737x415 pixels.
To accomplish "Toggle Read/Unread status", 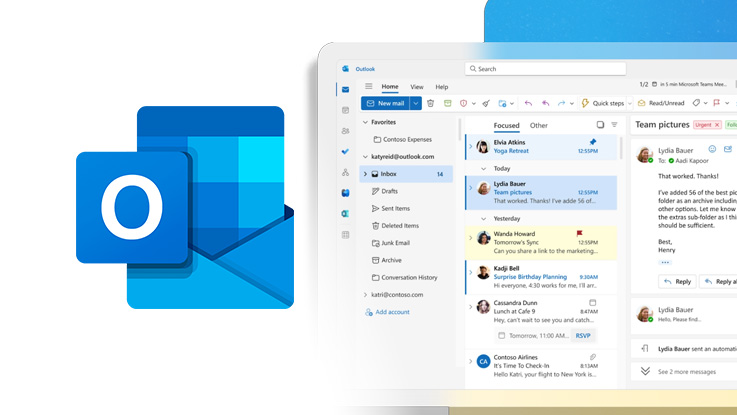I will tap(661, 103).
